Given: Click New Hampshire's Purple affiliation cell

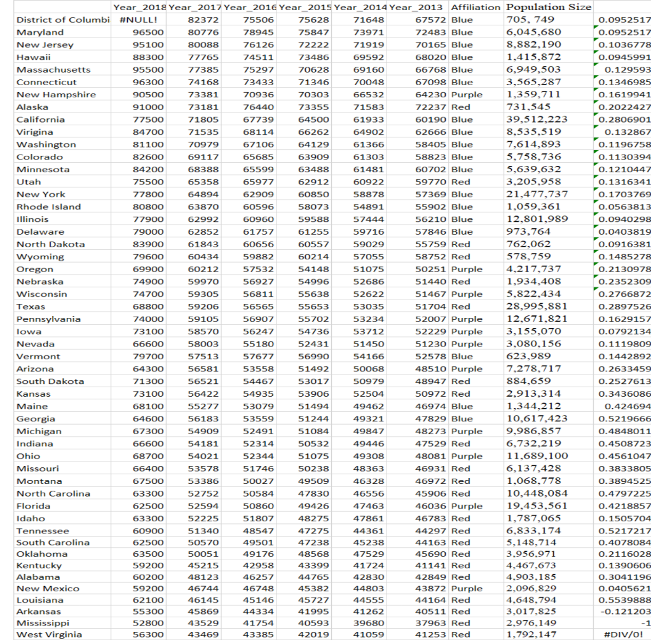Looking at the screenshot, I should coord(476,94).
